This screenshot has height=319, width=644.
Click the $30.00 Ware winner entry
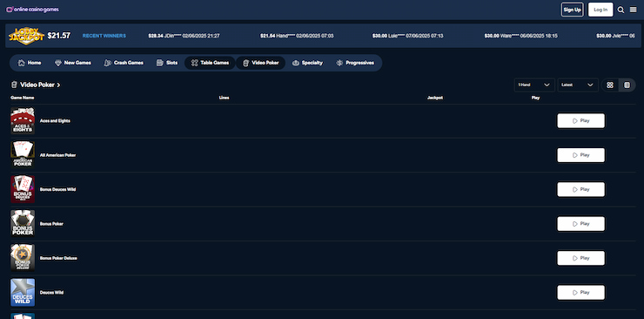(x=520, y=36)
